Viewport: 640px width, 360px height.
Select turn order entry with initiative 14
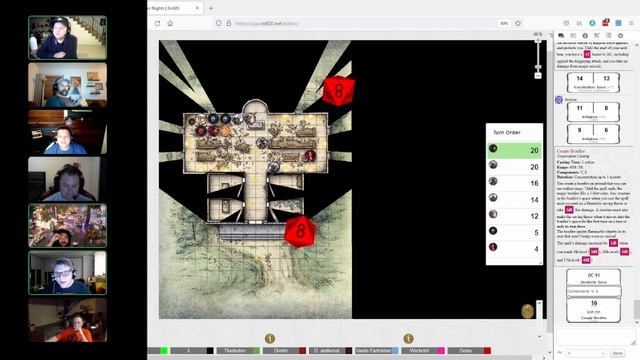click(514, 199)
